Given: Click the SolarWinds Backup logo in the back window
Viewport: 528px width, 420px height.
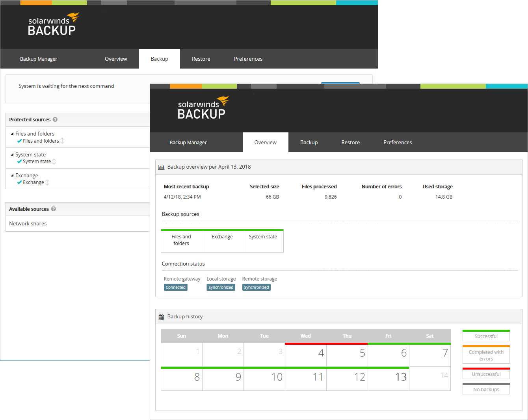Looking at the screenshot, I should coord(54,24).
